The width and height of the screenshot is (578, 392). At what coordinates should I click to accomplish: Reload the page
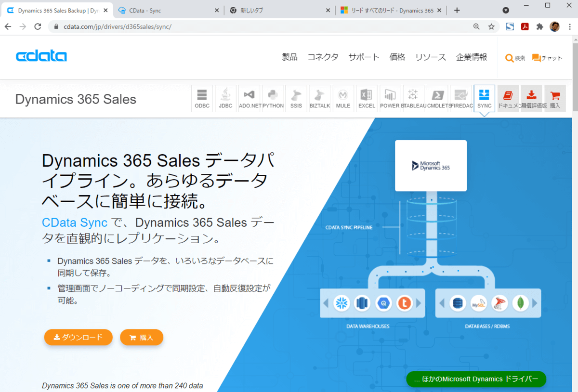[x=38, y=26]
